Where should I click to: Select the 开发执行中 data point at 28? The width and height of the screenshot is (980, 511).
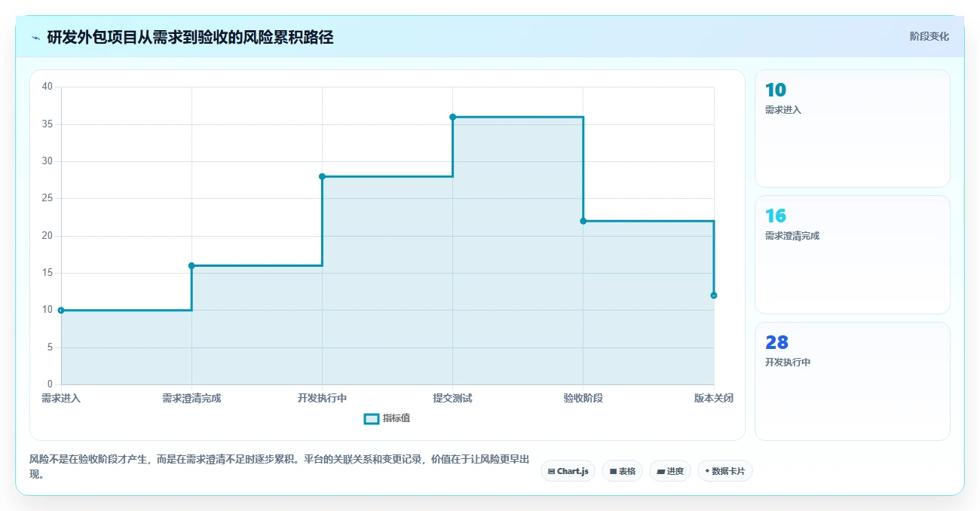point(322,176)
